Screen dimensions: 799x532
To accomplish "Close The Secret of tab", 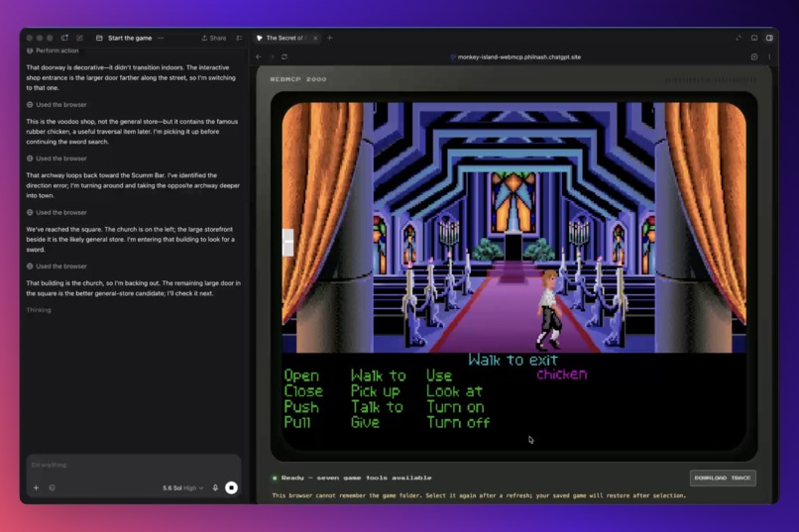I will click(315, 38).
